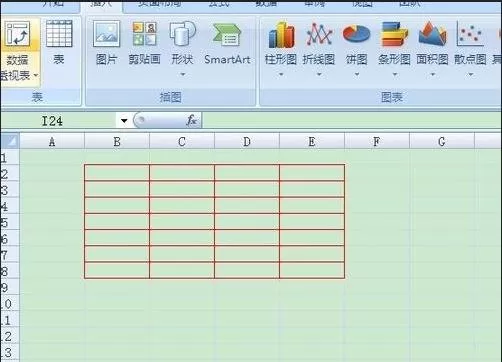Expand the Shapes dropdown arrow
Screen dimensions: 502x362
(x=182, y=75)
